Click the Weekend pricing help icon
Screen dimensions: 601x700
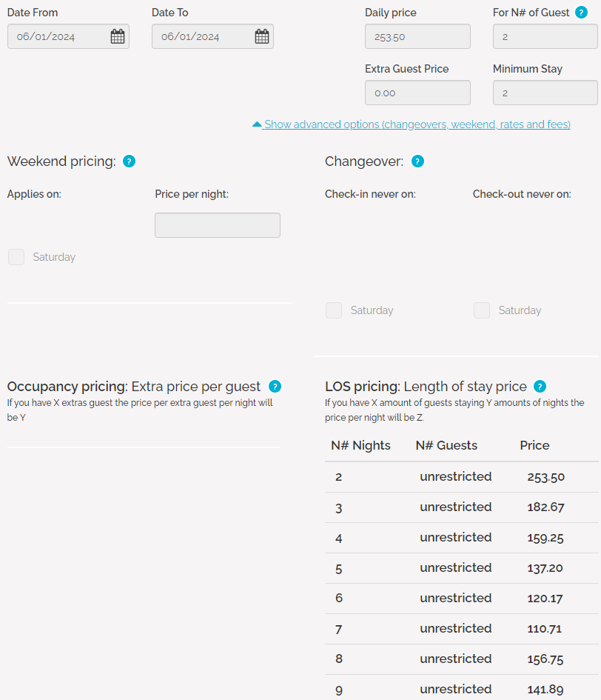coord(129,161)
